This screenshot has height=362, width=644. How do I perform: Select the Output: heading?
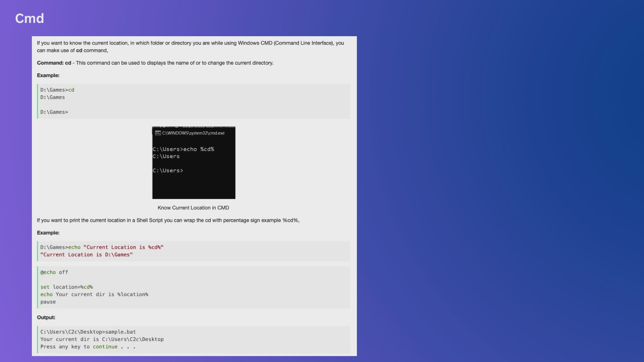[x=46, y=317]
